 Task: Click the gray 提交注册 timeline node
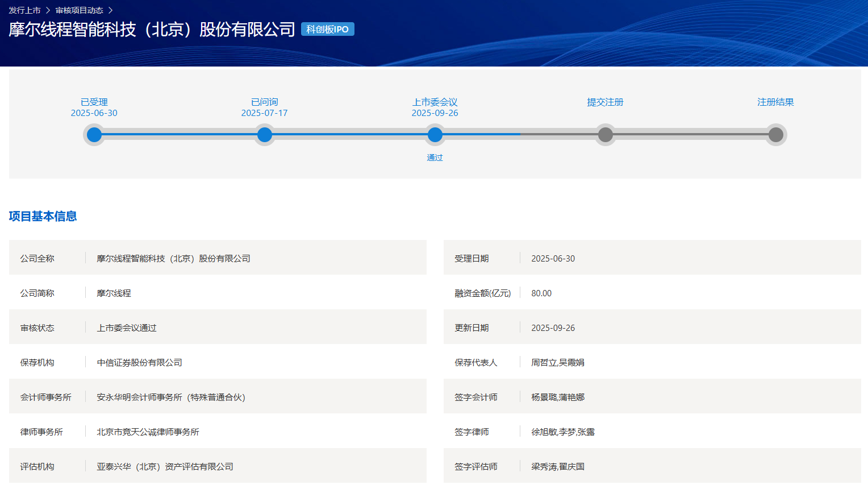(x=606, y=135)
